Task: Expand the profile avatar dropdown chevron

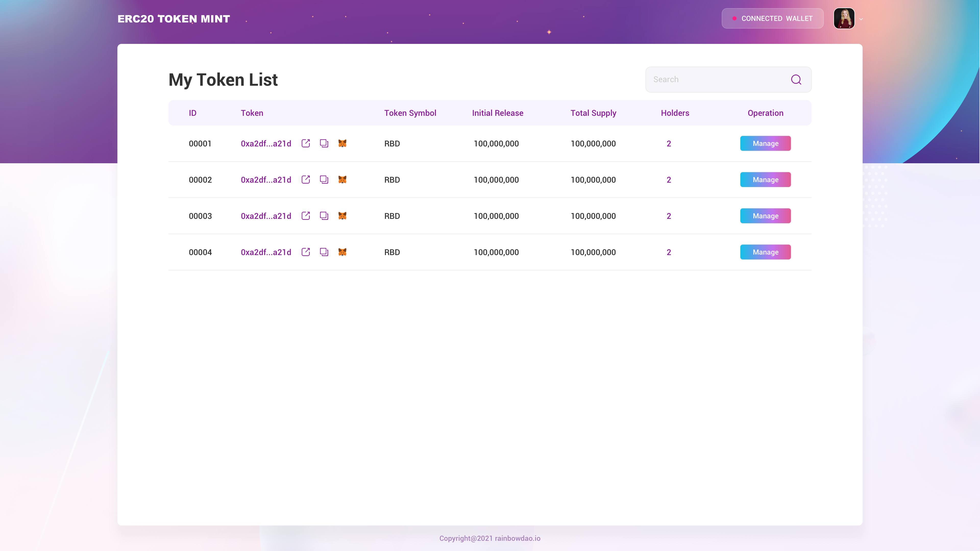Action: [861, 19]
